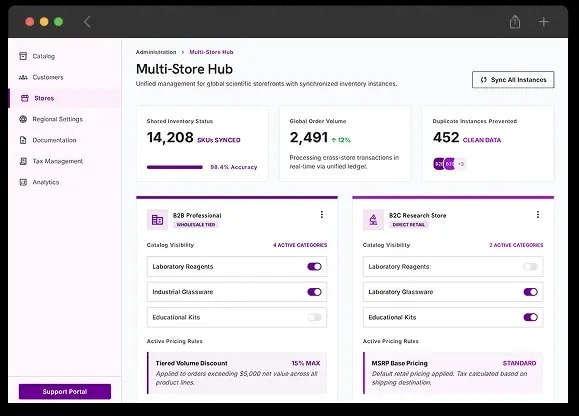Click the MSRP Base Pricing rule card
The height and width of the screenshot is (416, 579).
coord(453,373)
